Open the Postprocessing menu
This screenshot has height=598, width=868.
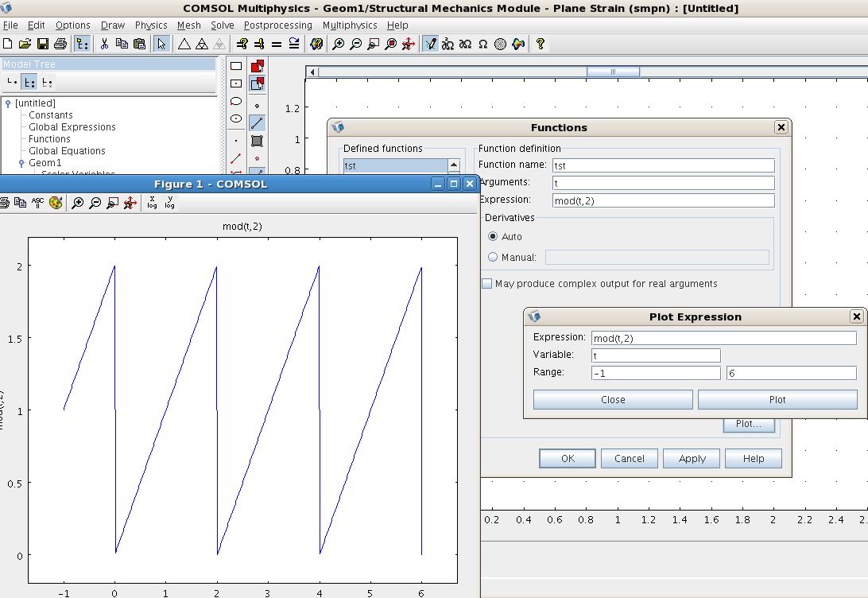278,25
